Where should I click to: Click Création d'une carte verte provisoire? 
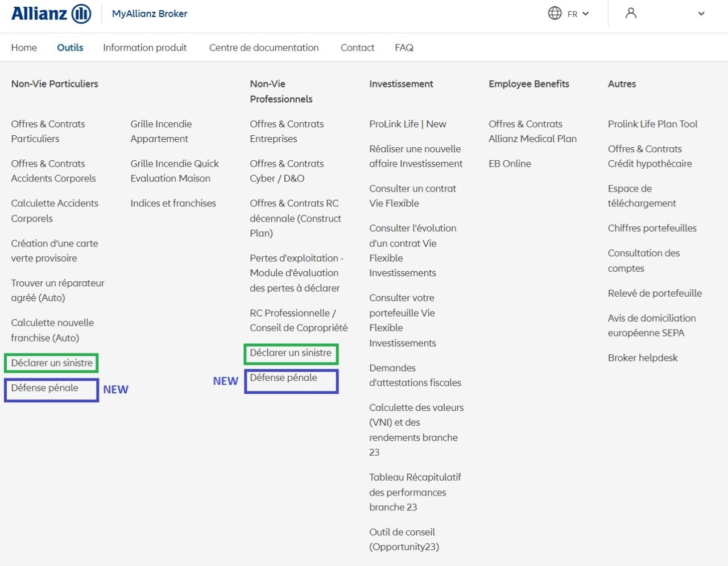pyautogui.click(x=54, y=251)
